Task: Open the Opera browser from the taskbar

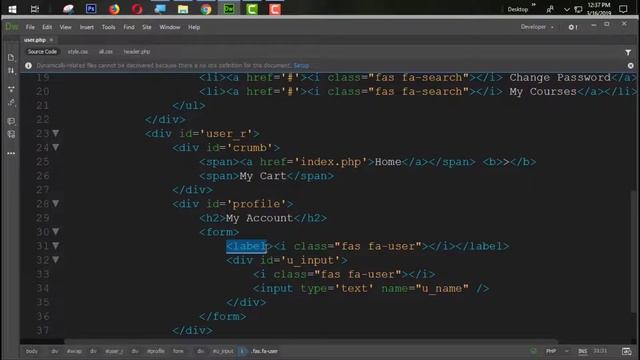Action: point(137,9)
